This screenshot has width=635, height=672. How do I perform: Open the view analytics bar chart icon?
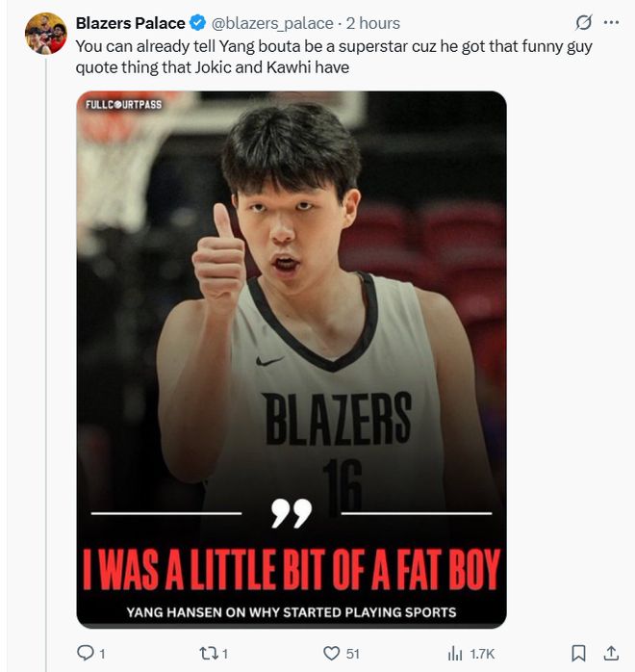456,653
